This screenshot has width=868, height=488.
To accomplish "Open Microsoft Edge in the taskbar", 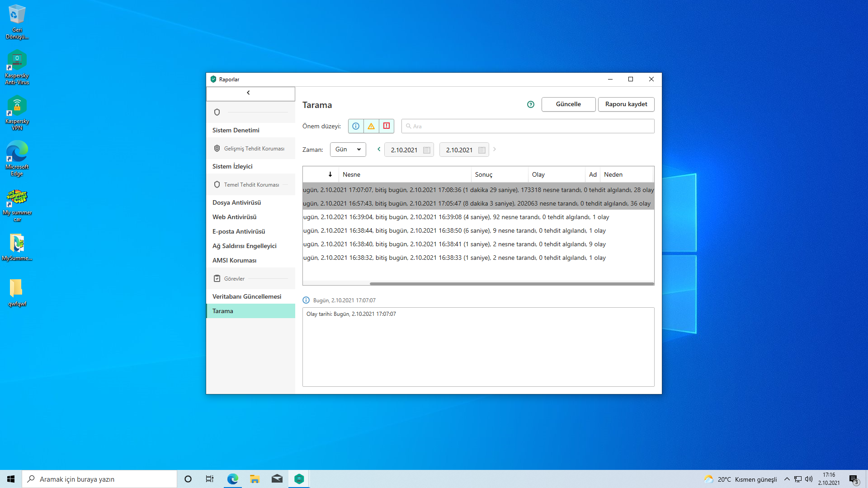I will coord(232,479).
